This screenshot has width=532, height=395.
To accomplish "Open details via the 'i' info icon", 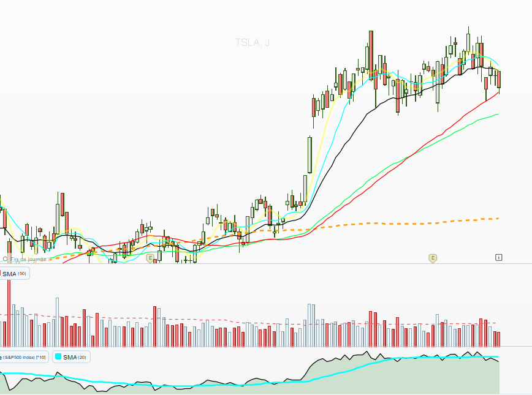I will [498, 258].
